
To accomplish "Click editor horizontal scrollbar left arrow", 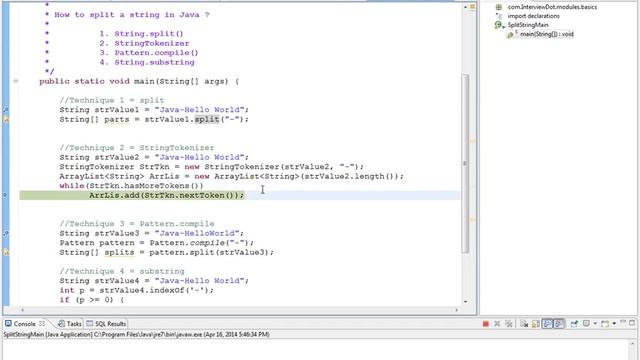I will click(23, 310).
